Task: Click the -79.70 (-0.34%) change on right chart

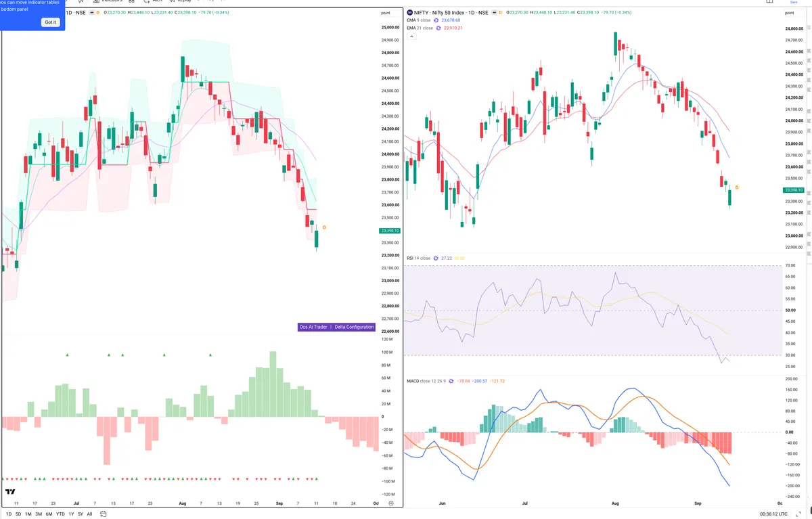Action: click(616, 12)
